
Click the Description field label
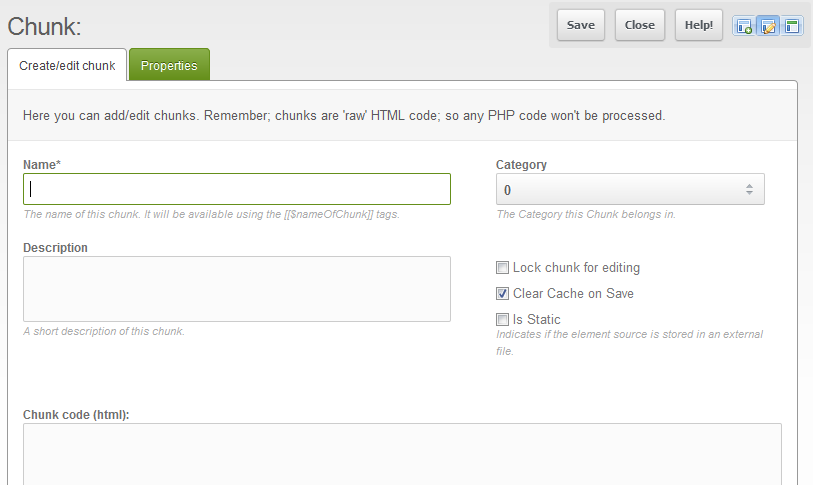[55, 248]
